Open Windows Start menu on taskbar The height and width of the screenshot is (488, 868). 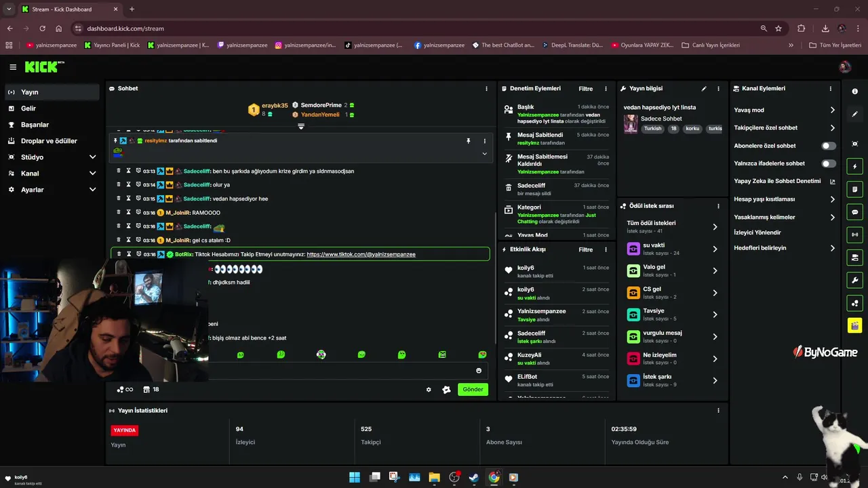355,477
